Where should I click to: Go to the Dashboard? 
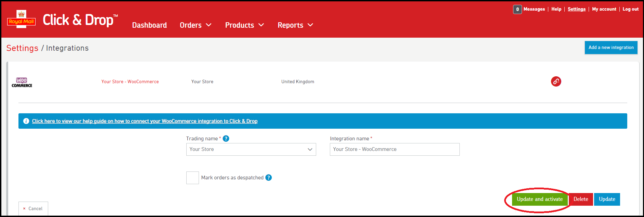click(149, 25)
